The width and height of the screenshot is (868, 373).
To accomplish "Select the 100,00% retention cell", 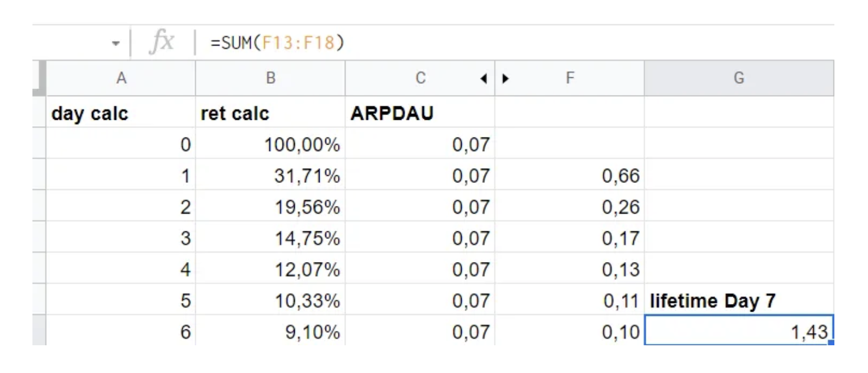I will click(270, 144).
